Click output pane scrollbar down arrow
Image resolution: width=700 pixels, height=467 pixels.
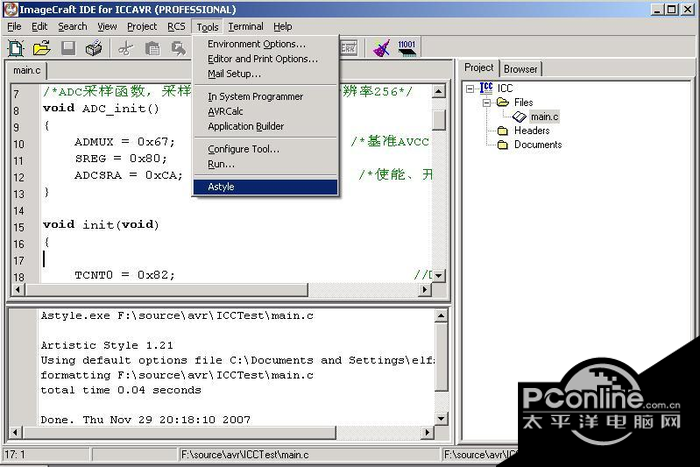click(x=441, y=418)
